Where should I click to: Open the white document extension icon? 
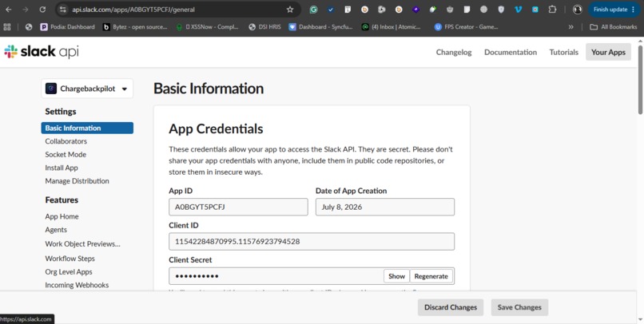click(467, 10)
